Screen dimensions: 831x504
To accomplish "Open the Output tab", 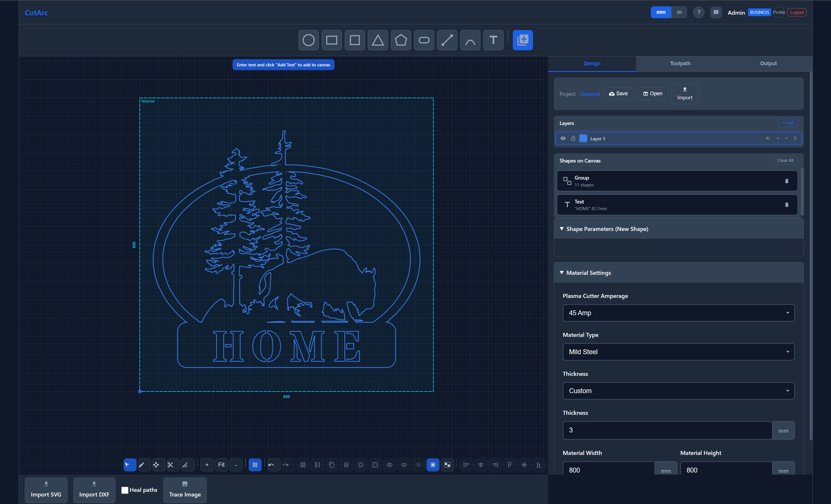I will [768, 64].
